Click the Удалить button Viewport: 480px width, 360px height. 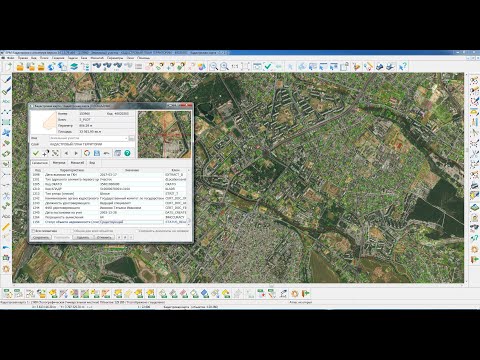point(83,237)
